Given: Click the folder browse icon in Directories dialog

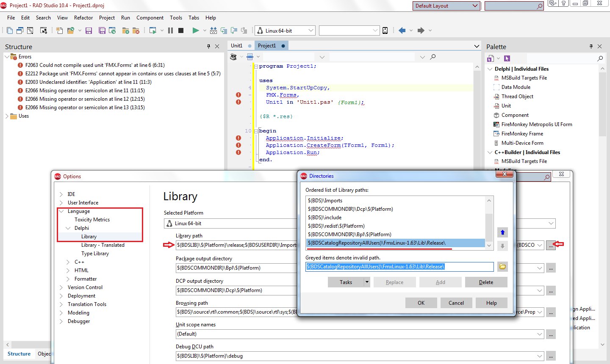Looking at the screenshot, I should coord(502,267).
